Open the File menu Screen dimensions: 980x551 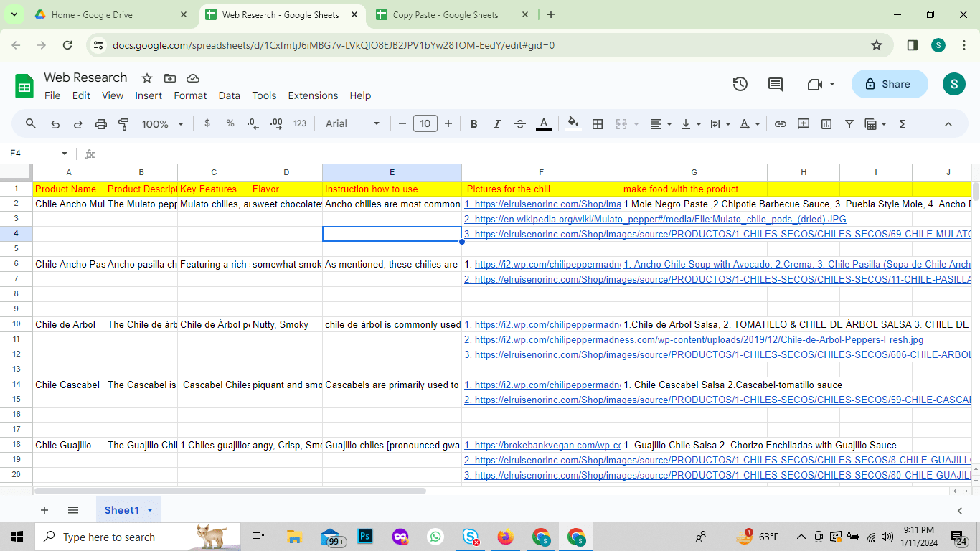click(52, 95)
